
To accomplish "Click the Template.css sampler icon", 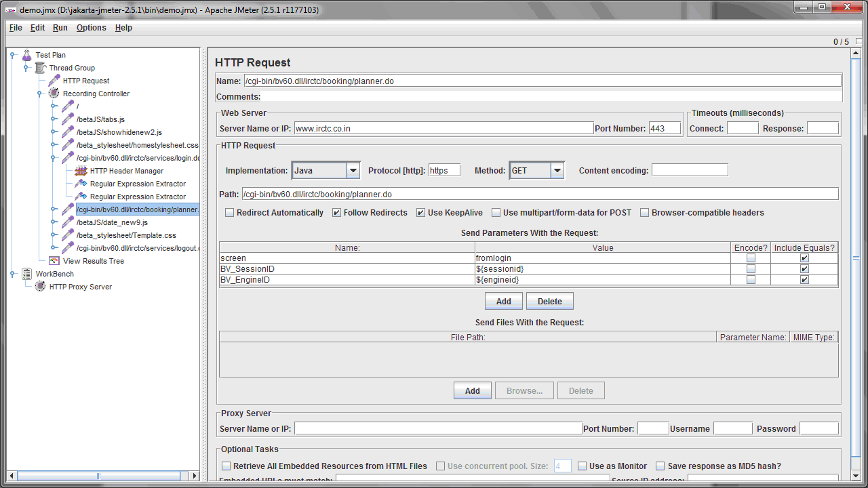I will coord(68,235).
